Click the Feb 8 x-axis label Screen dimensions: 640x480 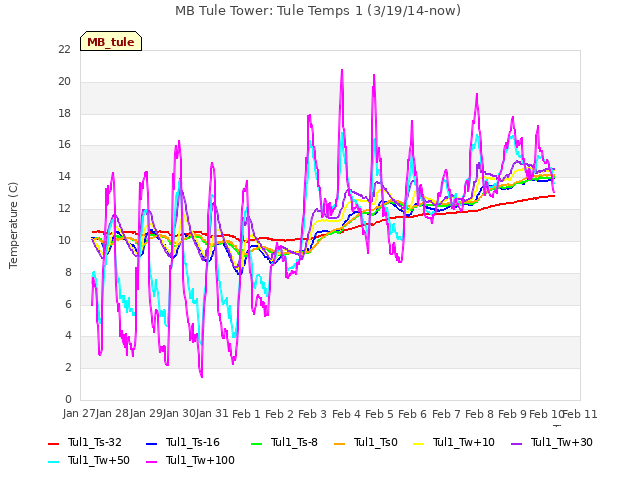pyautogui.click(x=480, y=414)
